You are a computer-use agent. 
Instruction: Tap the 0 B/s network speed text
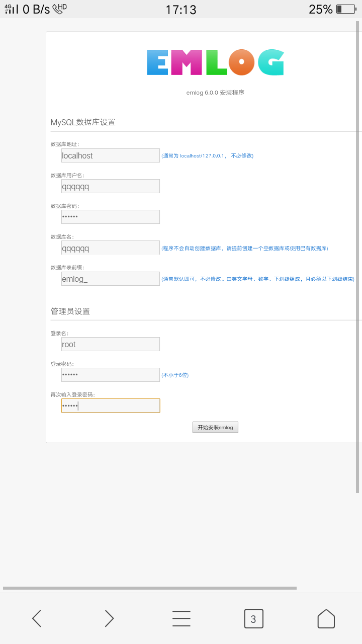click(x=36, y=10)
